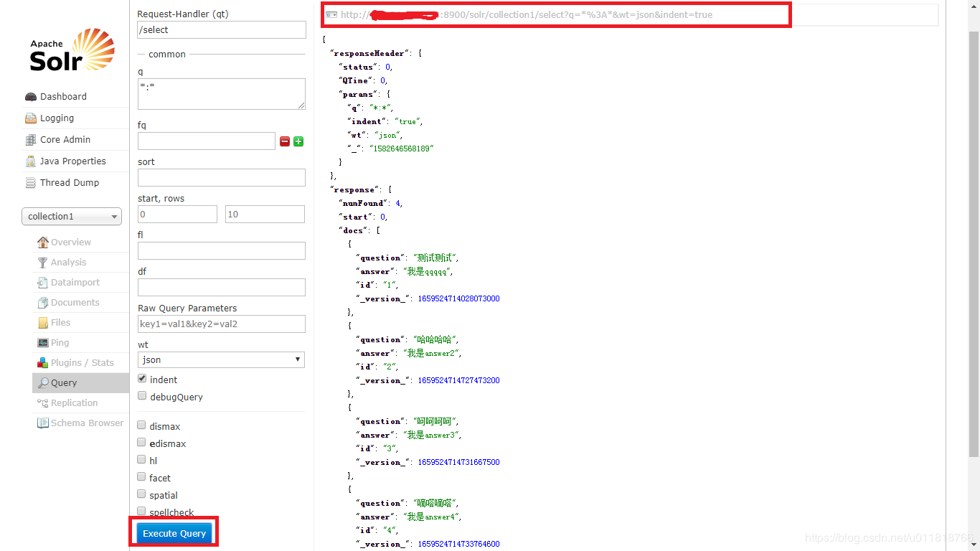Image resolution: width=980 pixels, height=551 pixels.
Task: Run Ping on collection1
Action: pos(60,343)
